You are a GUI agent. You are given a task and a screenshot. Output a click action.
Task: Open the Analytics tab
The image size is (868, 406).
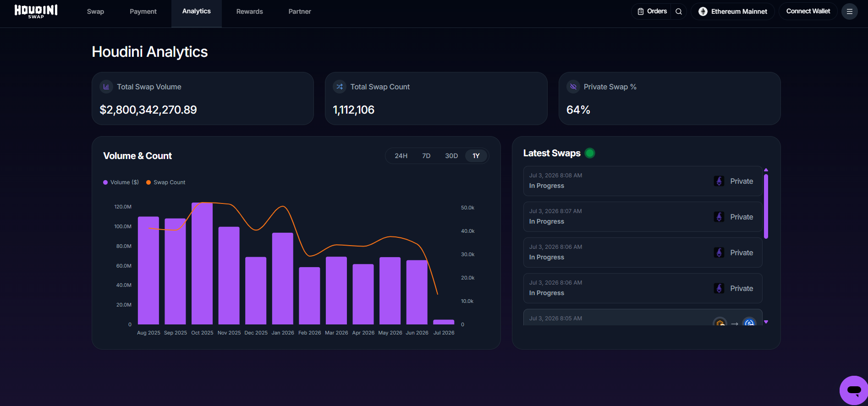[x=197, y=11]
